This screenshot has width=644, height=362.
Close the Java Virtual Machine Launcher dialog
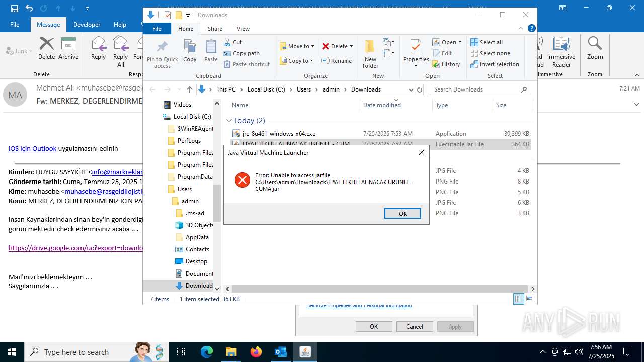point(422,152)
